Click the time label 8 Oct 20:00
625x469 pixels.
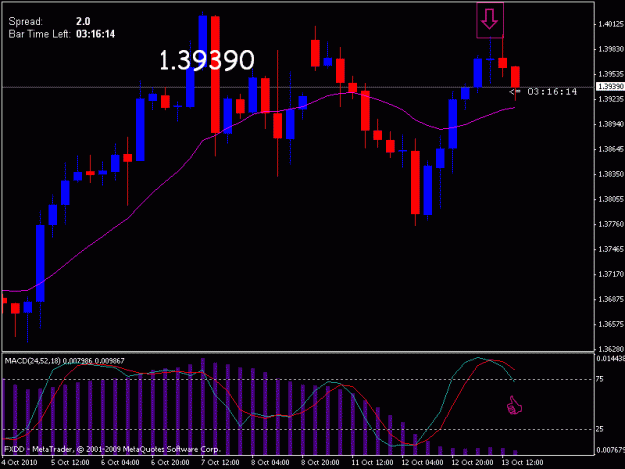320,463
